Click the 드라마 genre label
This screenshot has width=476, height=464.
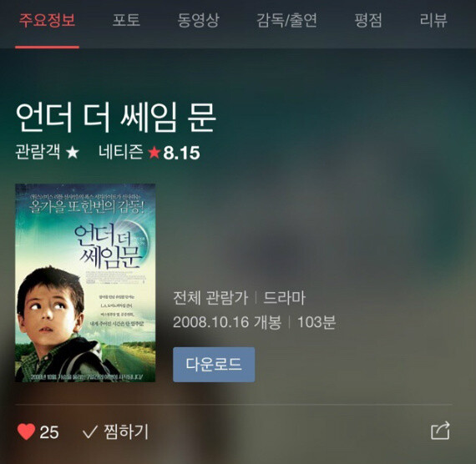pyautogui.click(x=284, y=298)
